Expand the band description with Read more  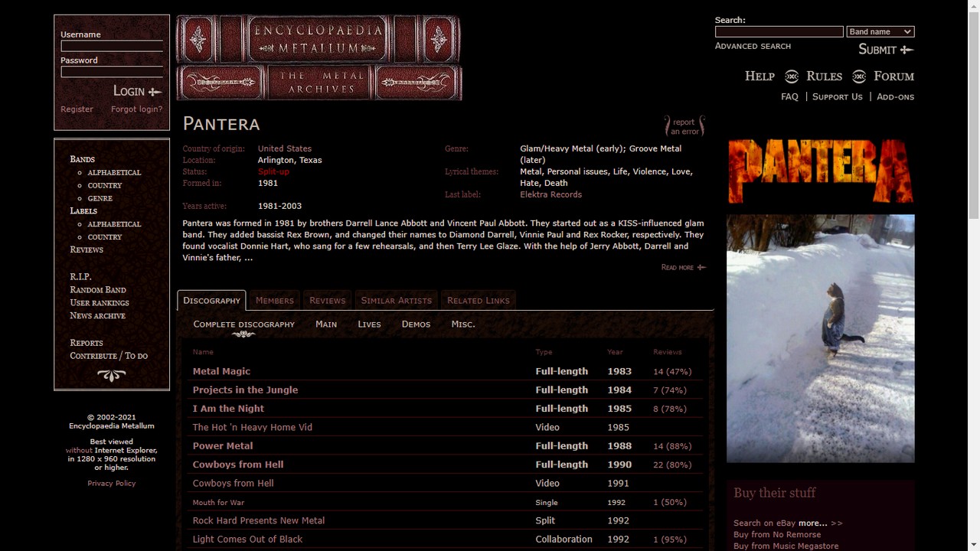click(x=683, y=267)
